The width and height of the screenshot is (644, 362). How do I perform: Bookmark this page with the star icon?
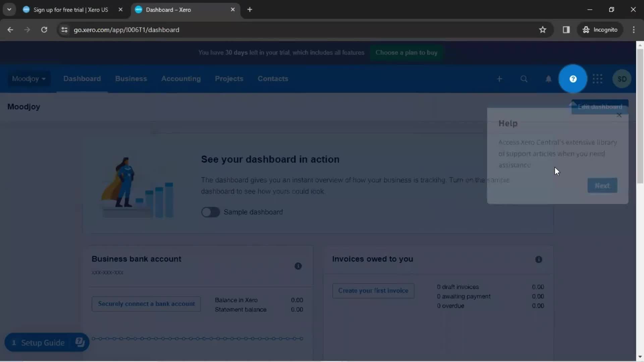click(x=543, y=30)
